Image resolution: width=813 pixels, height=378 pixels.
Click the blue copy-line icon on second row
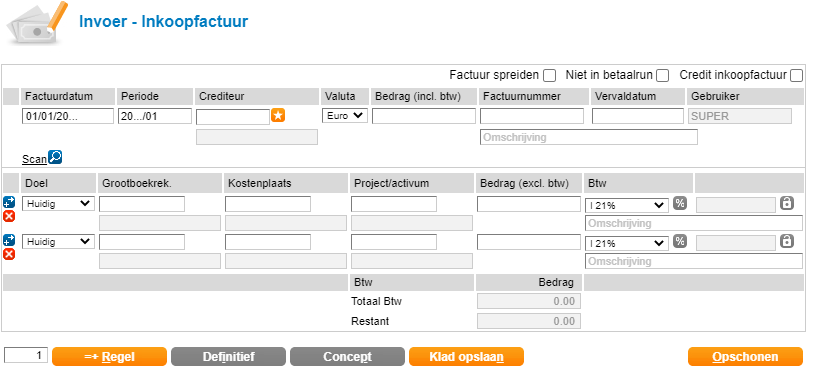coord(9,240)
